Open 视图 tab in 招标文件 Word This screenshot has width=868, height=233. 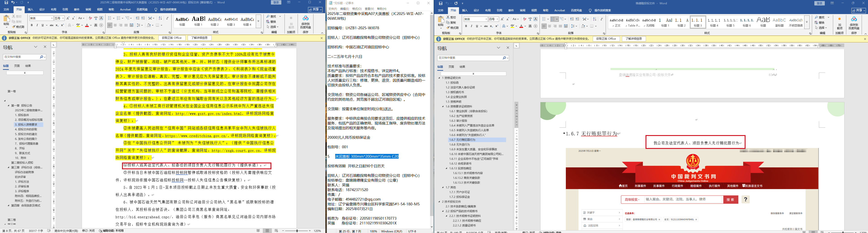[x=100, y=10]
